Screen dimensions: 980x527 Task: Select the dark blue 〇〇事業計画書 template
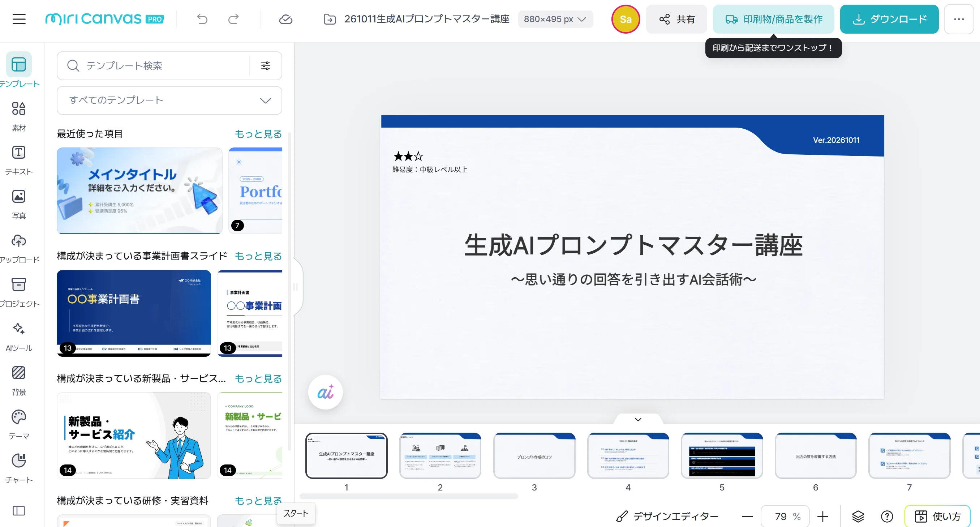(134, 313)
